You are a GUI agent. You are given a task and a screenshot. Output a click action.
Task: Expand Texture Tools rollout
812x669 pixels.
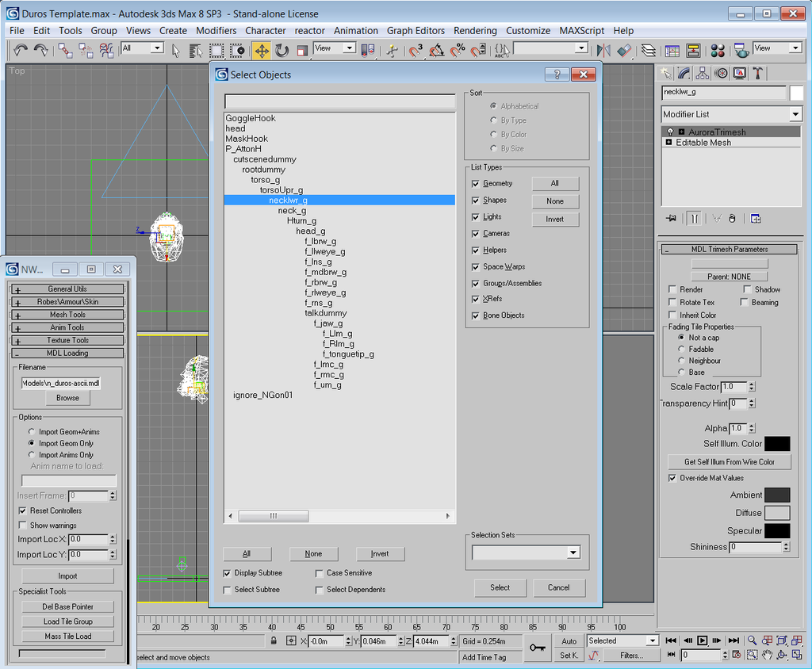tap(67, 340)
